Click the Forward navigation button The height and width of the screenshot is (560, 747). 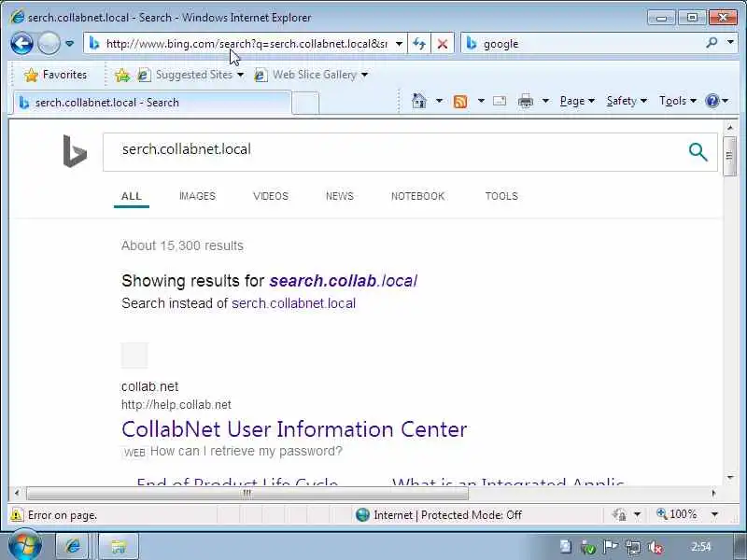pyautogui.click(x=49, y=44)
